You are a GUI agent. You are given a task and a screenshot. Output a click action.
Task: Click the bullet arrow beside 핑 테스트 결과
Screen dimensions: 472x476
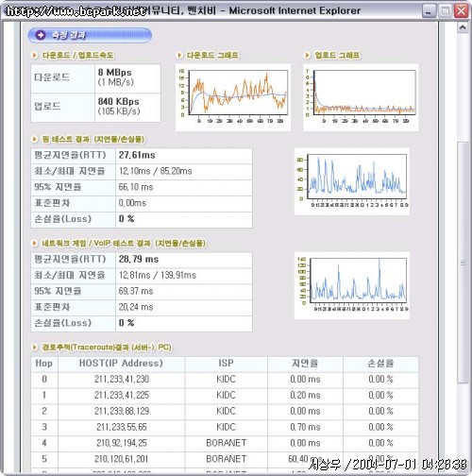pyautogui.click(x=34, y=139)
